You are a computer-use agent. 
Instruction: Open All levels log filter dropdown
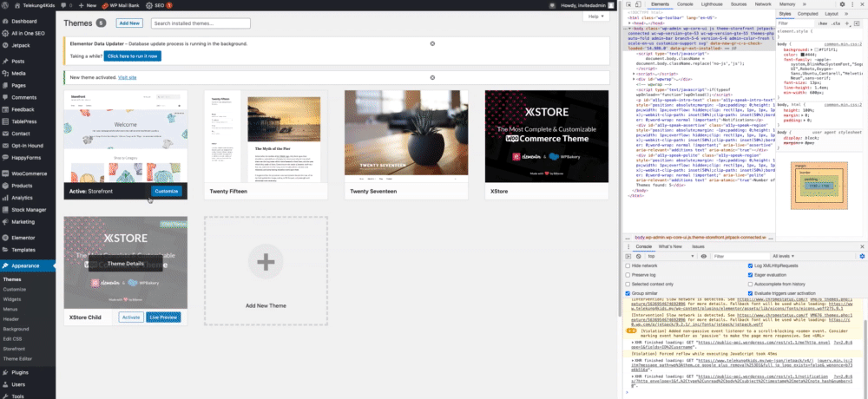coord(784,256)
